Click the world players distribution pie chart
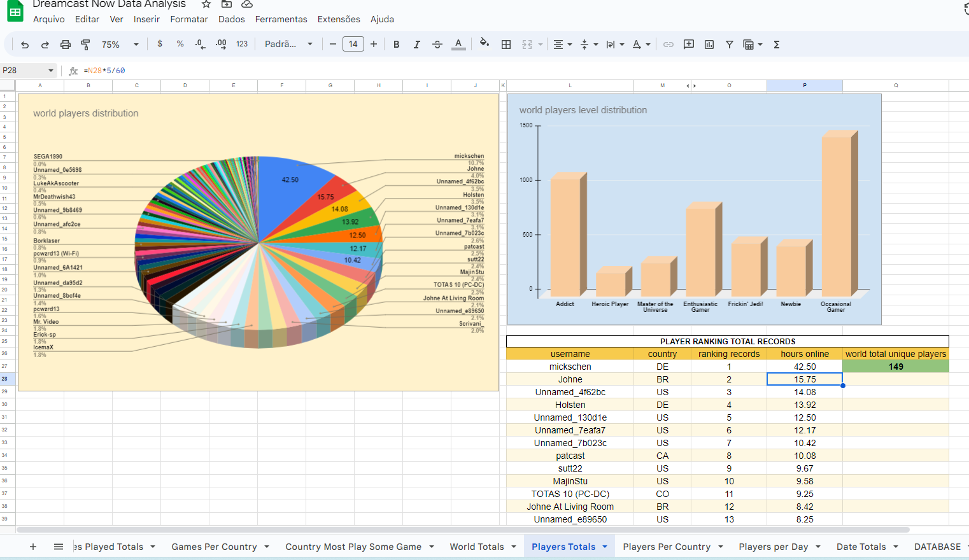The image size is (969, 560). tap(258, 242)
